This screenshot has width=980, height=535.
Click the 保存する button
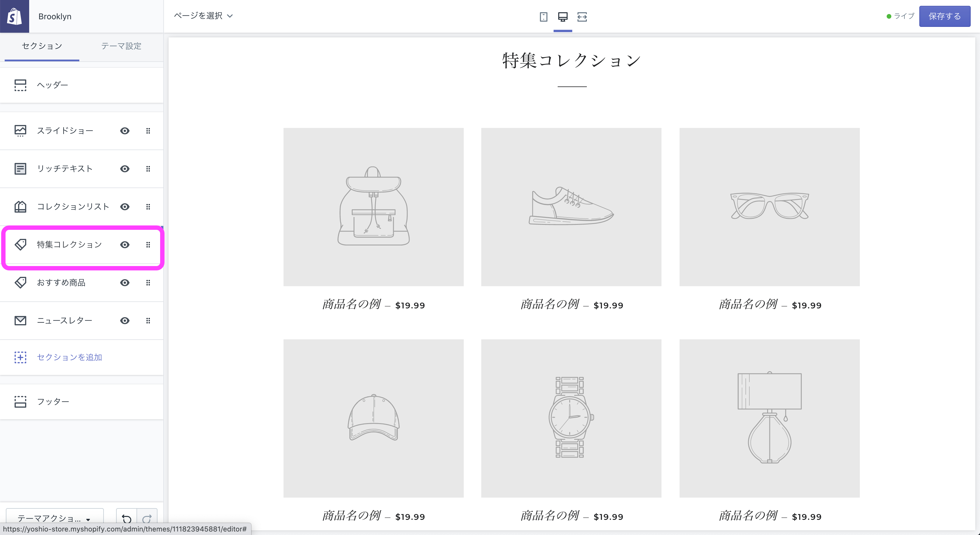tap(945, 16)
